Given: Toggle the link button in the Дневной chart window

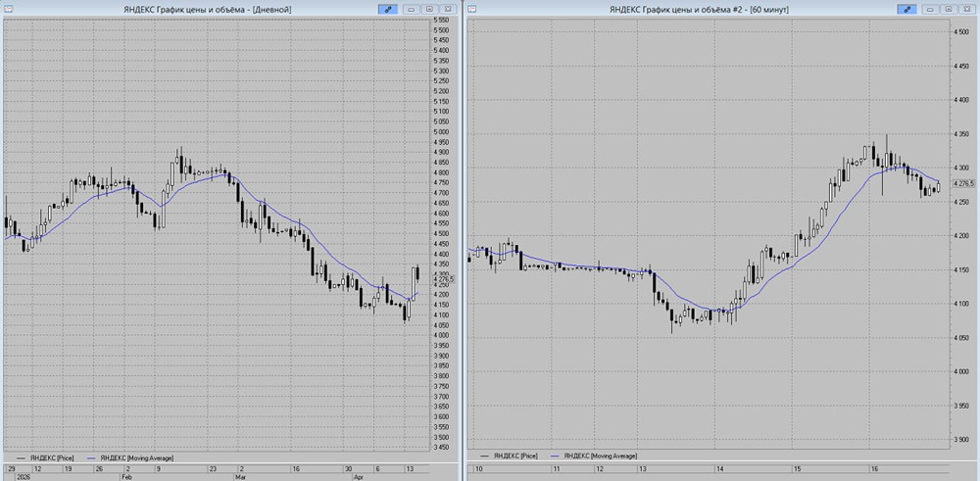Looking at the screenshot, I should [x=387, y=10].
